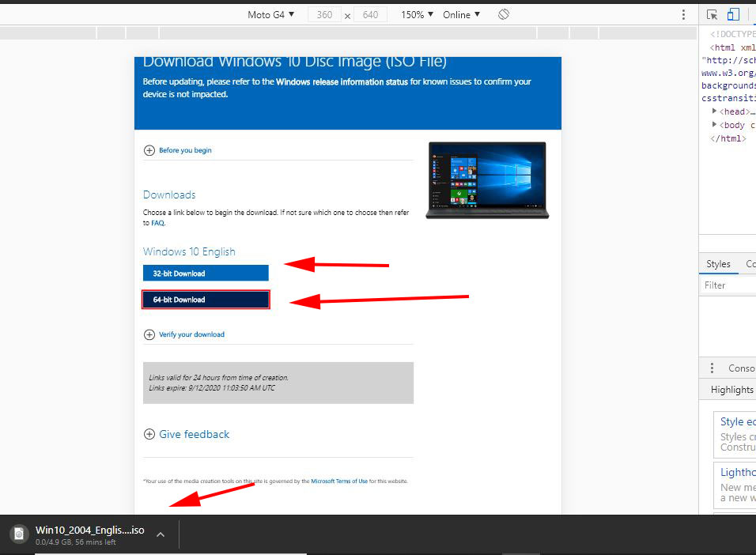Viewport: 756px width, 555px height.
Task: Click the Downloads heading
Action: click(169, 194)
